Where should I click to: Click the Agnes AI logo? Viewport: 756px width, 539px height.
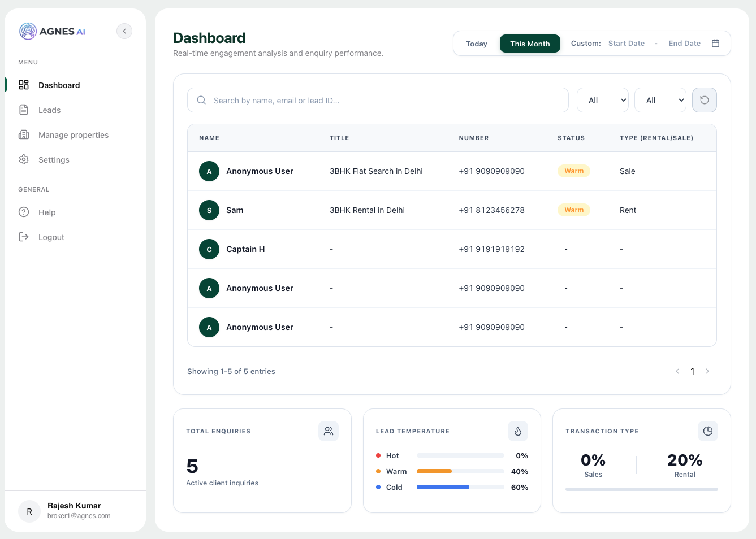pyautogui.click(x=52, y=31)
